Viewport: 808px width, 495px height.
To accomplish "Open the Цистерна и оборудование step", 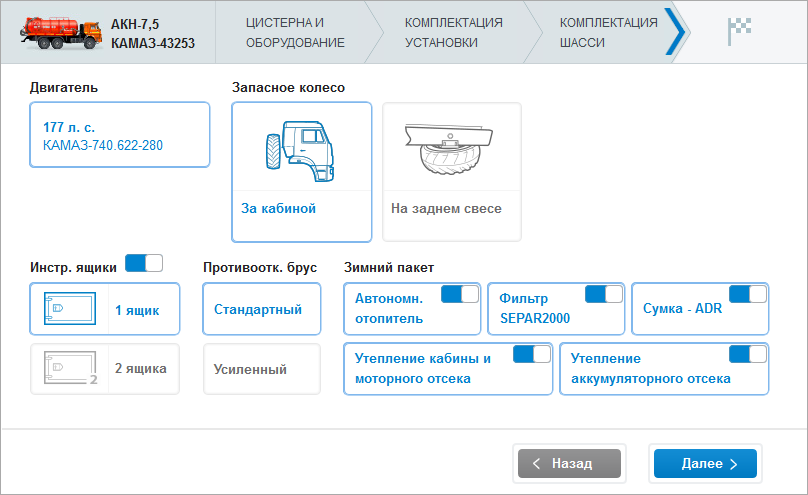I will tap(295, 33).
